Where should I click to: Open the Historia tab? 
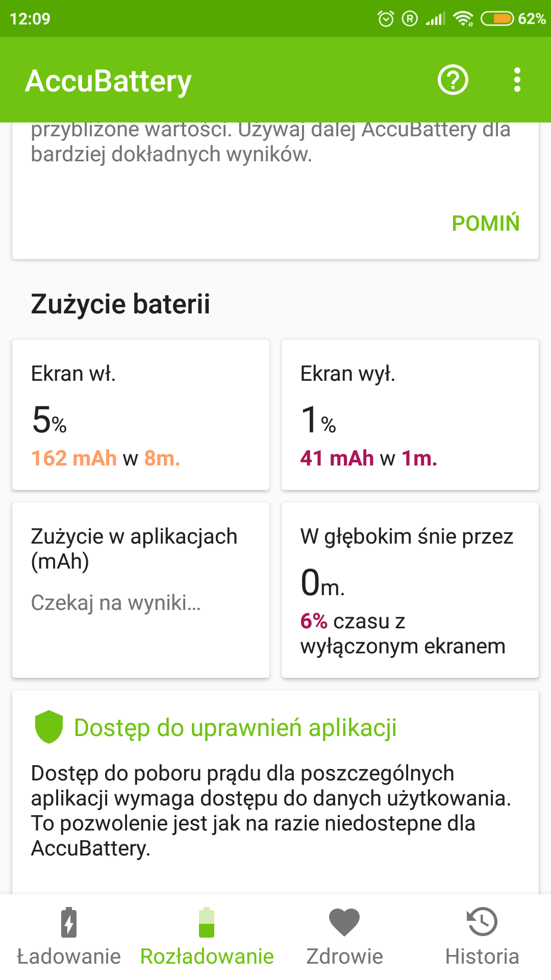click(x=482, y=956)
